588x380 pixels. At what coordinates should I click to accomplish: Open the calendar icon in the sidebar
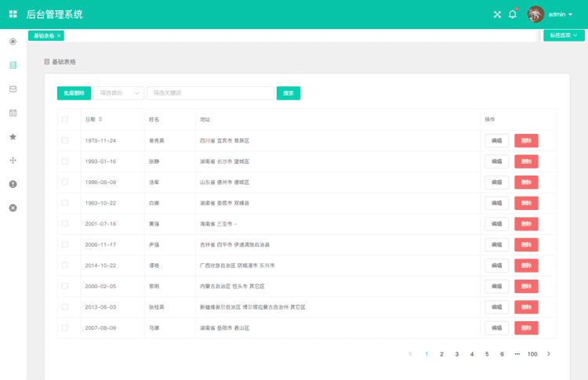[13, 113]
